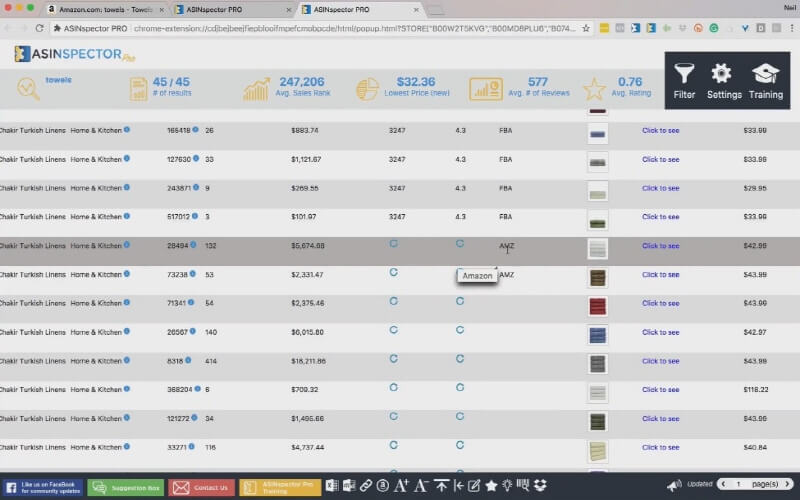
Task: Click the Grammarly extension icon
Action: click(714, 29)
